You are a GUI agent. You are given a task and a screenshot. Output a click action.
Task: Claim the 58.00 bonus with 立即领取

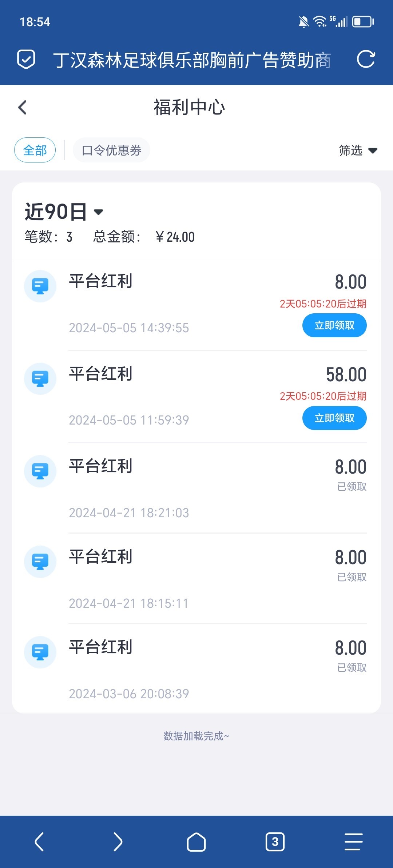pyautogui.click(x=334, y=418)
